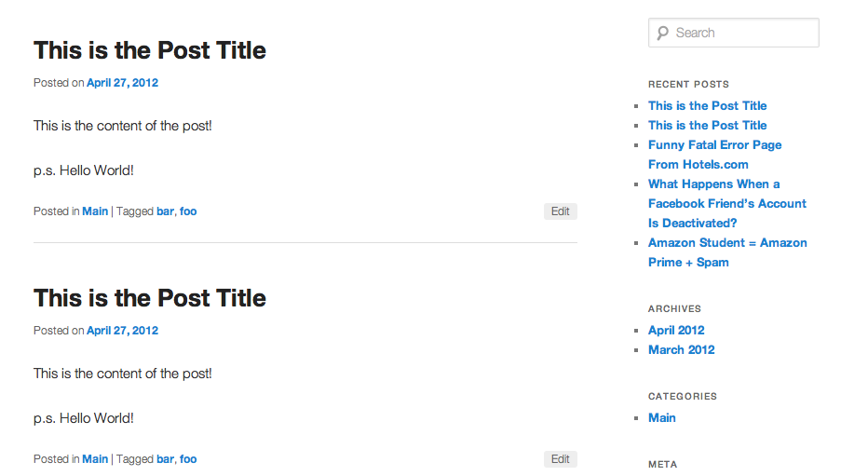Open Main under sidebar Categories
The height and width of the screenshot is (476, 868).
point(662,417)
